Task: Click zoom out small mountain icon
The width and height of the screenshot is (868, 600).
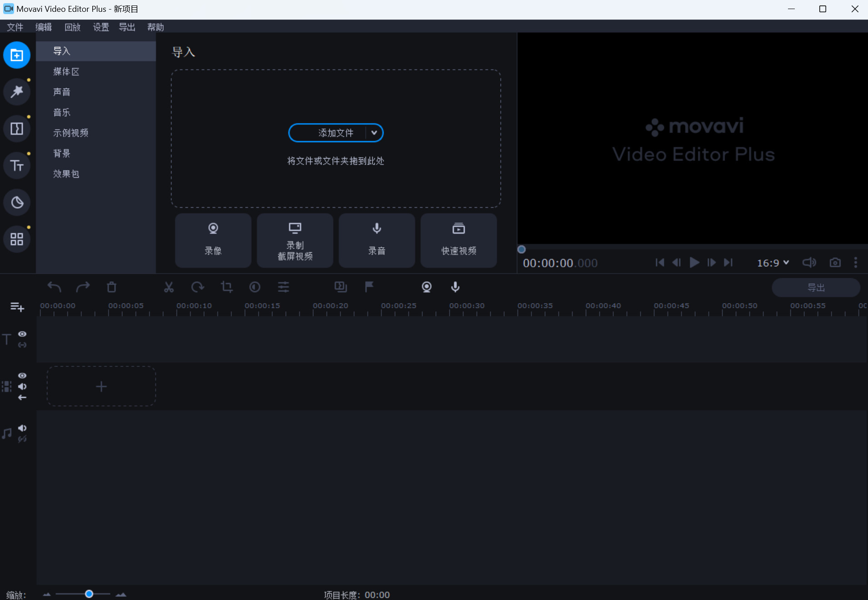Action: coord(47,595)
